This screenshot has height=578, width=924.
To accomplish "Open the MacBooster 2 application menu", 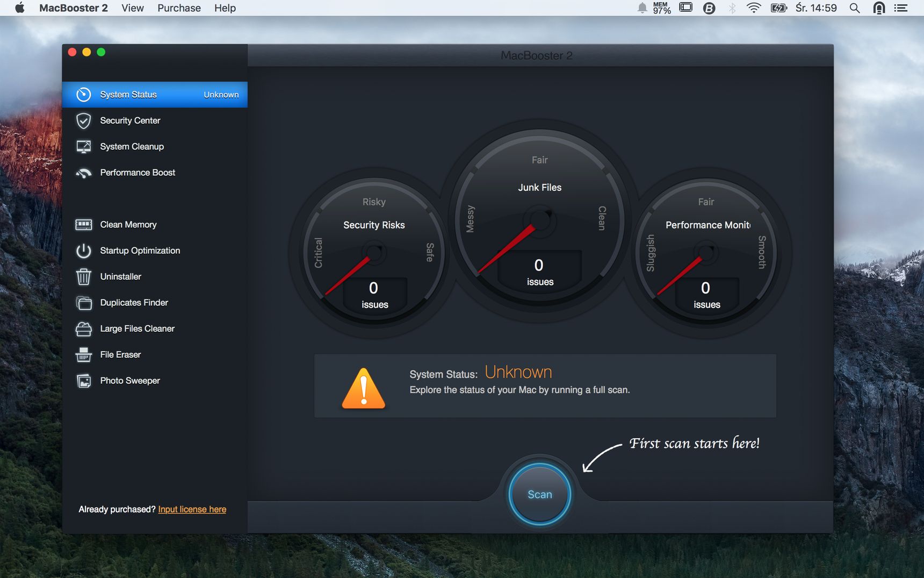I will [74, 8].
